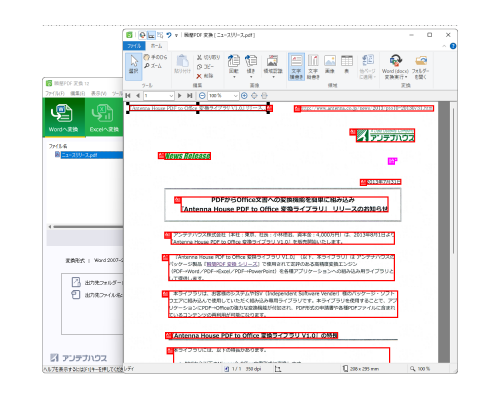Image resolution: width=500 pixels, height=400 pixels.
Task: Switch to the ホーム ribbon tab
Action: click(156, 46)
